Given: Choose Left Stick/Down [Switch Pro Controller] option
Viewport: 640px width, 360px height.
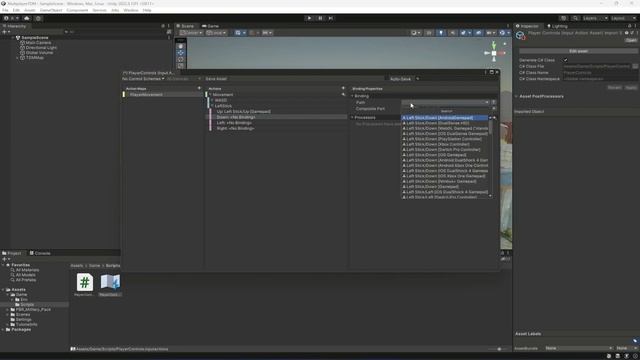Looking at the screenshot, I should pos(445,149).
